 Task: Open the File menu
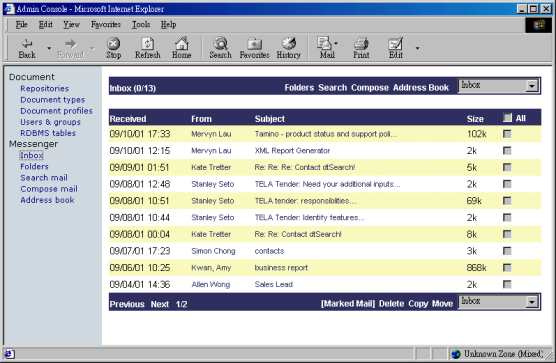coord(21,24)
